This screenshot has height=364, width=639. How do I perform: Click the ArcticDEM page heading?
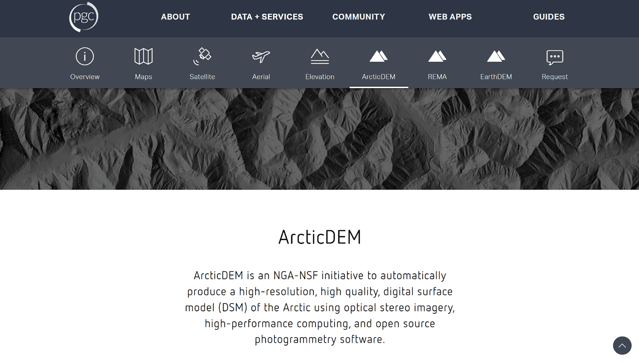click(319, 237)
